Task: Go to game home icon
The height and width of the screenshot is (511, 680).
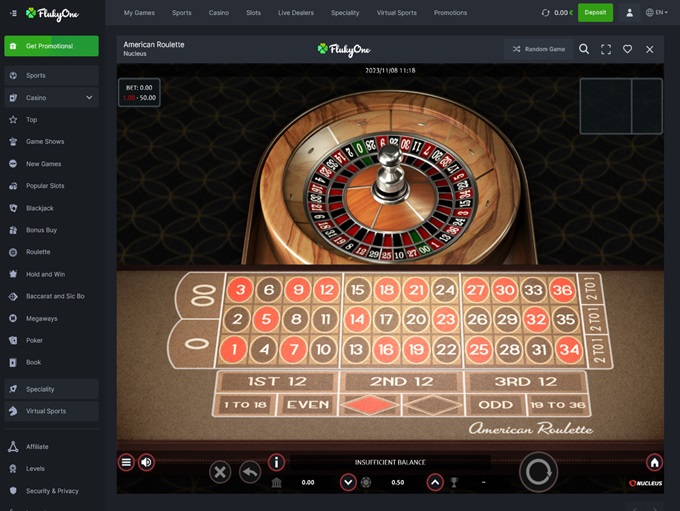Action: pyautogui.click(x=654, y=462)
